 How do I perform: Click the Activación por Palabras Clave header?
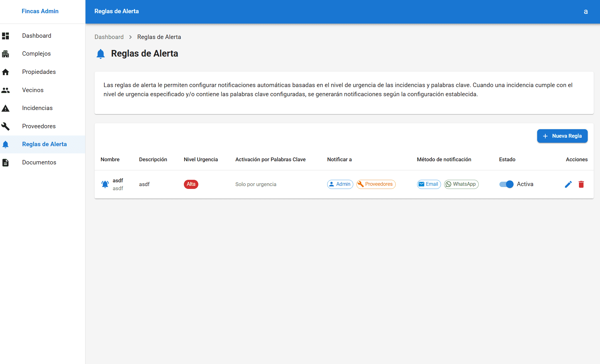pos(271,160)
